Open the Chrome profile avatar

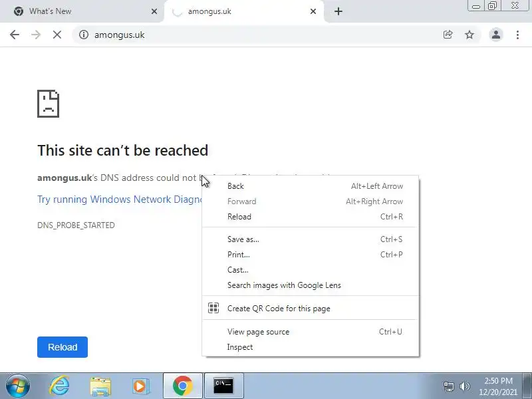(495, 35)
